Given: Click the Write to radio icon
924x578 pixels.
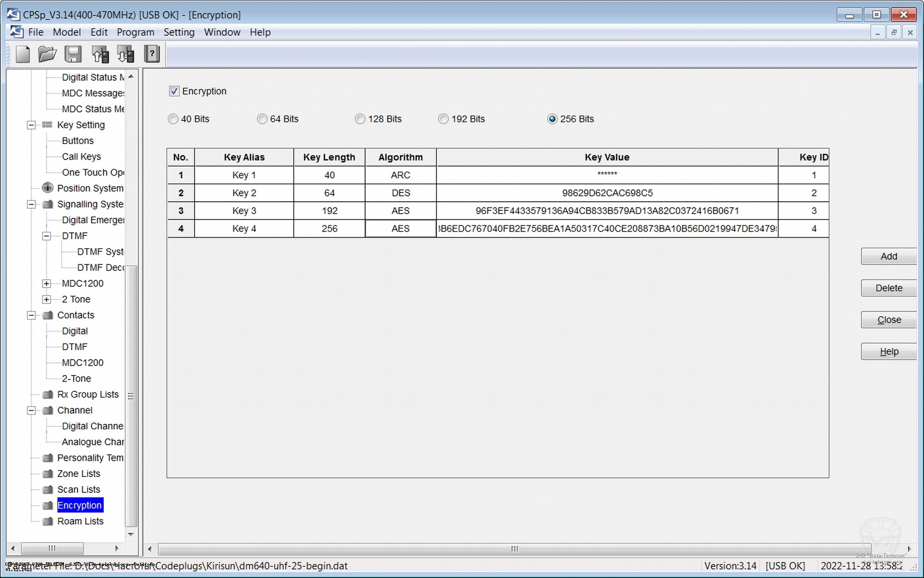Looking at the screenshot, I should pos(126,54).
